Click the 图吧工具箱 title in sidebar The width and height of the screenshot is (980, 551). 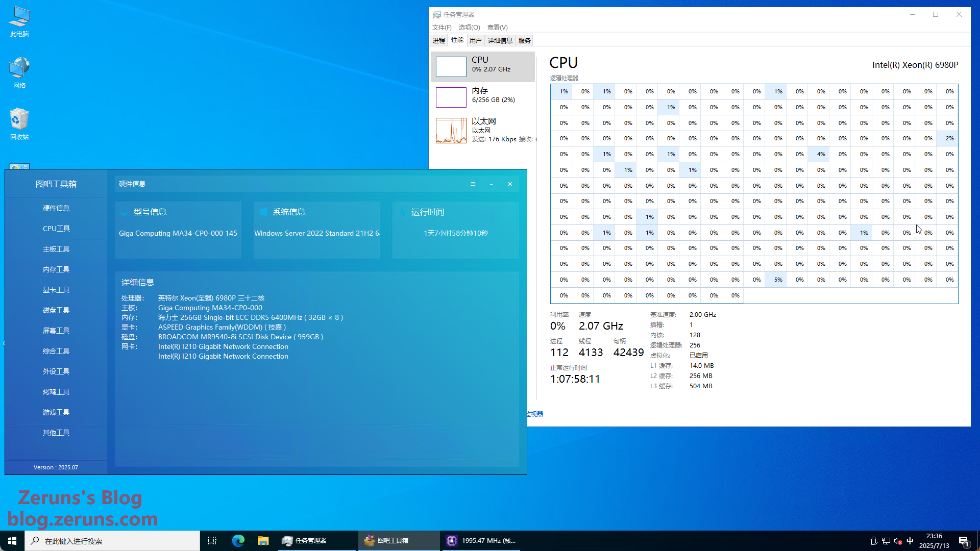56,184
